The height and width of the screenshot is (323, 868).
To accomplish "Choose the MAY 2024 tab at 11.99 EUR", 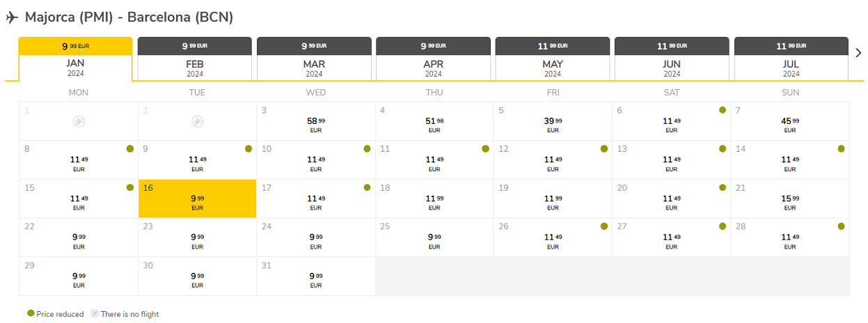I will [x=553, y=58].
